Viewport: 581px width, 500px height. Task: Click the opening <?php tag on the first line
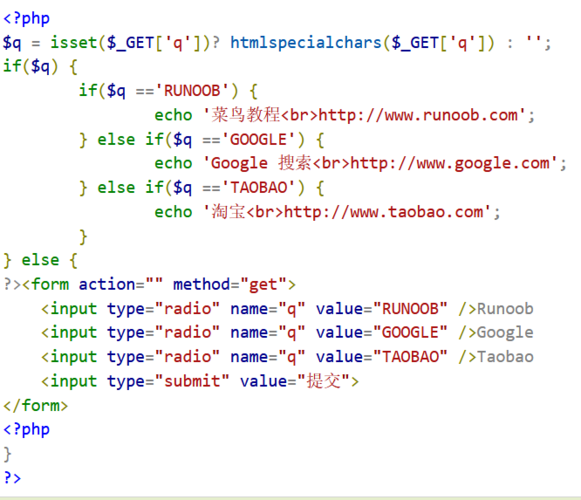click(x=26, y=19)
